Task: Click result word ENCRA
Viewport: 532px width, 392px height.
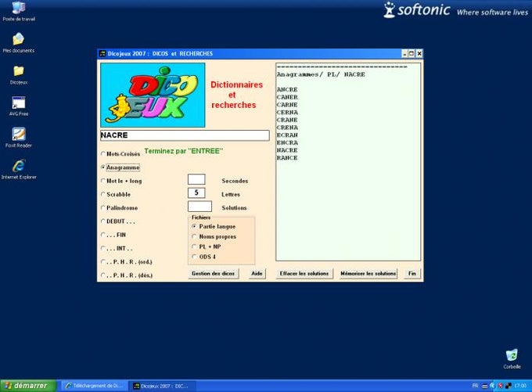Action: click(x=287, y=142)
